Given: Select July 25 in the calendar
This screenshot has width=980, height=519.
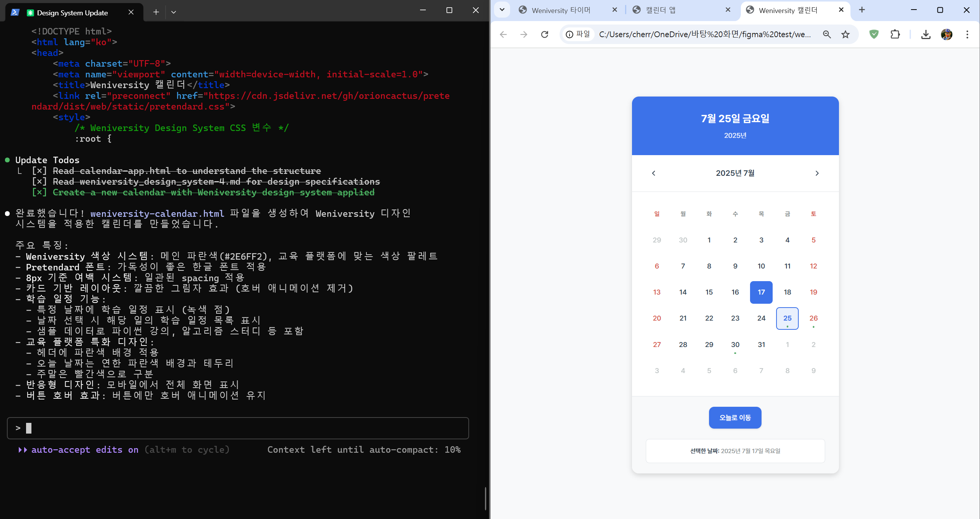Looking at the screenshot, I should [x=787, y=318].
